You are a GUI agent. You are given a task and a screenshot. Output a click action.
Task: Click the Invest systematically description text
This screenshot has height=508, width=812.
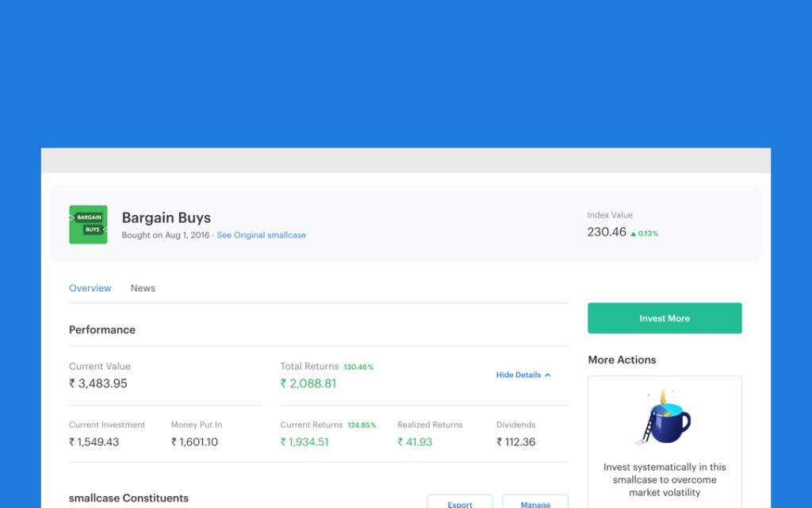(x=665, y=479)
